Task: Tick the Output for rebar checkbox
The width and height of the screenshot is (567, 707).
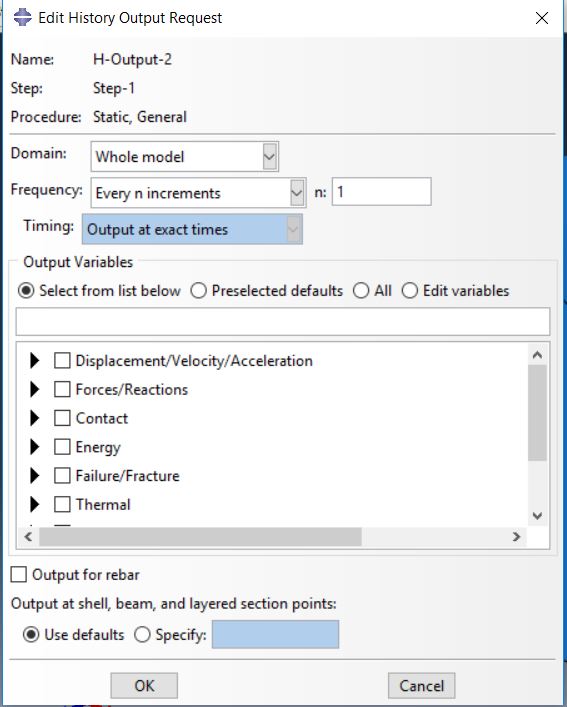Action: [x=18, y=575]
